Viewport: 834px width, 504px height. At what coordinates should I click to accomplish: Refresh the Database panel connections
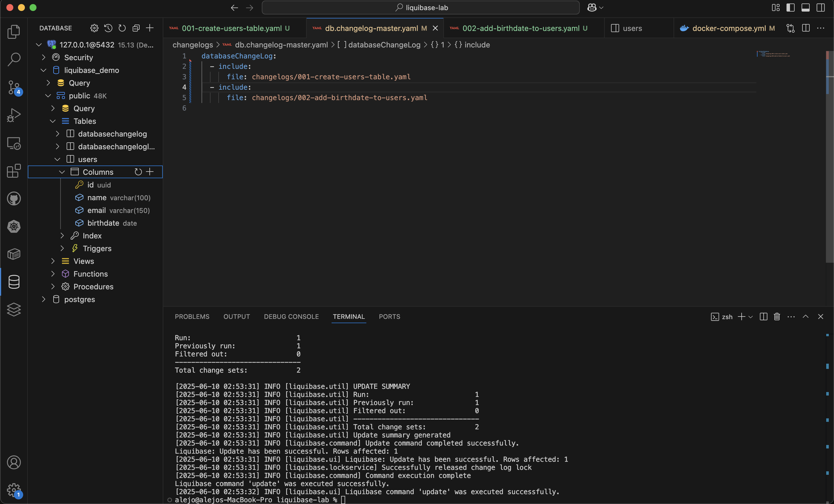pos(122,28)
